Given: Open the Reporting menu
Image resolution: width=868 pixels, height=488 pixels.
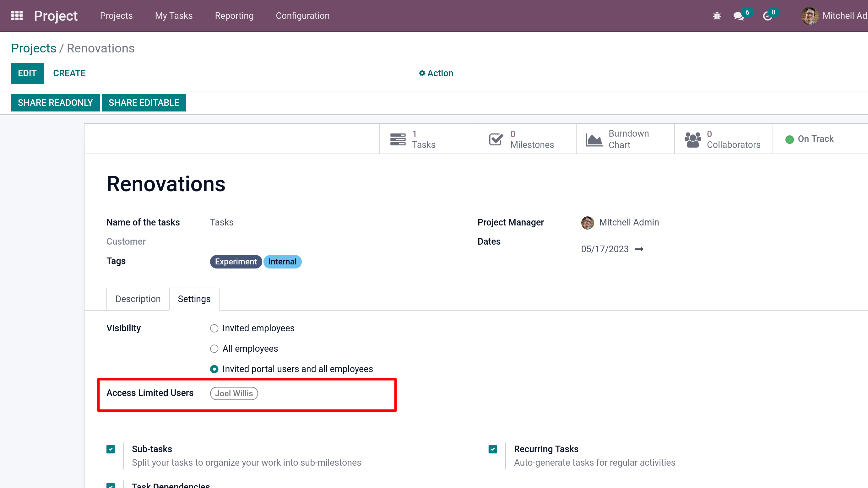Looking at the screenshot, I should (x=234, y=16).
